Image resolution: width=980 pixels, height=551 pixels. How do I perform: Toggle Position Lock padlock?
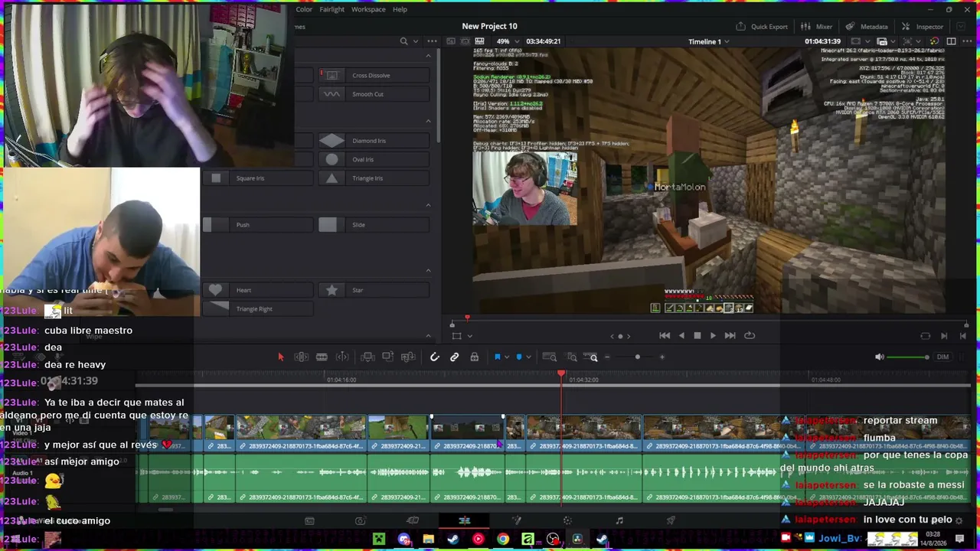click(x=475, y=357)
